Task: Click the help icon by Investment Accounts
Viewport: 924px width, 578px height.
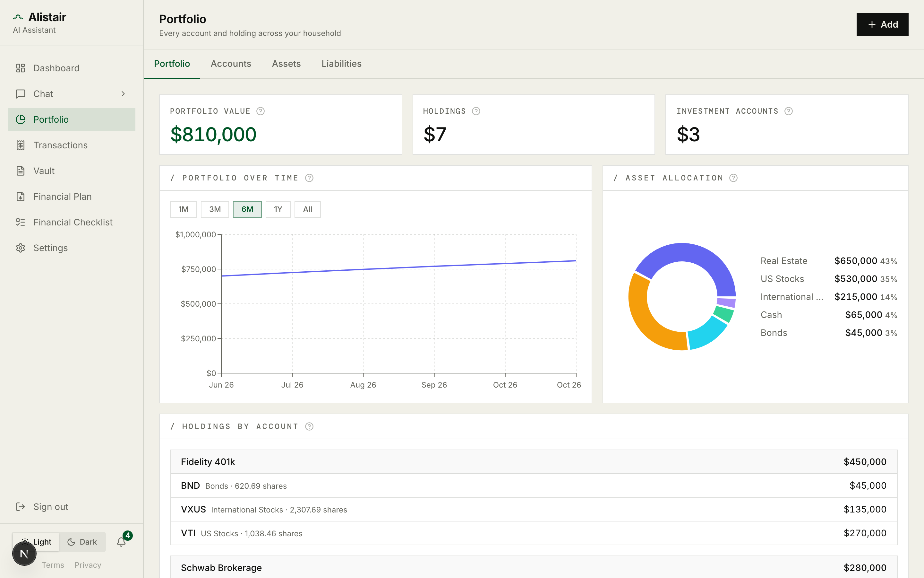Action: 789,111
